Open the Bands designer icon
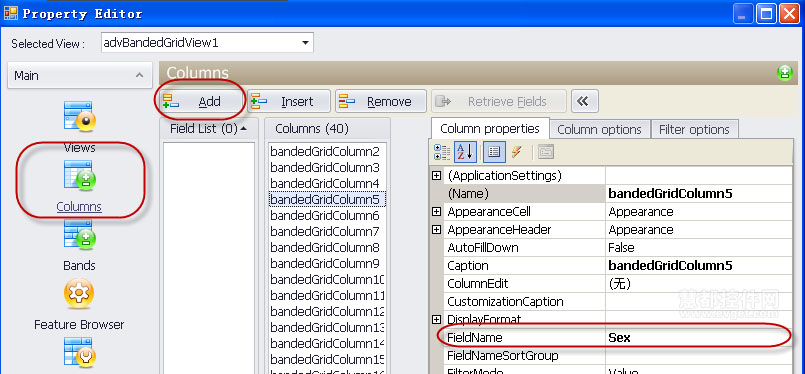 (80, 234)
